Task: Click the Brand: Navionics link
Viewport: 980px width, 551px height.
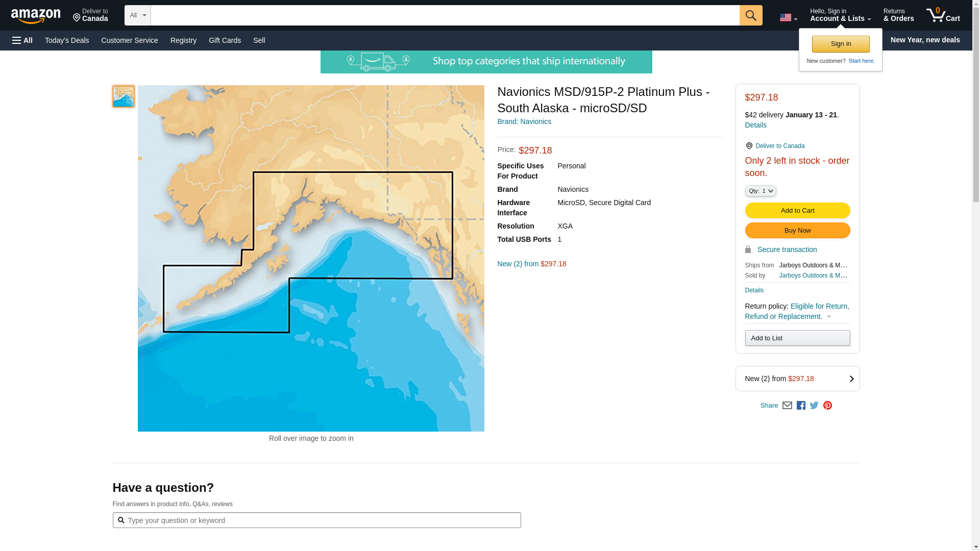Action: click(x=524, y=121)
